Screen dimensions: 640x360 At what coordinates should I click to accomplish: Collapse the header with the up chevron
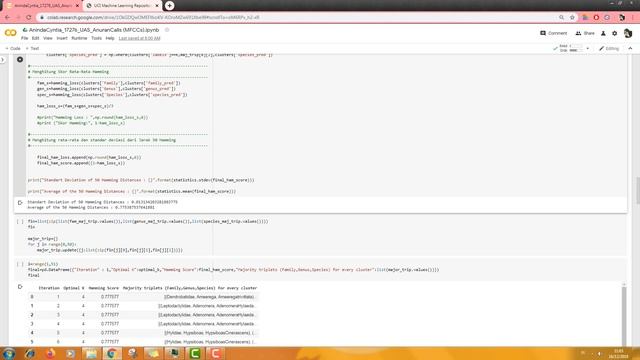630,48
